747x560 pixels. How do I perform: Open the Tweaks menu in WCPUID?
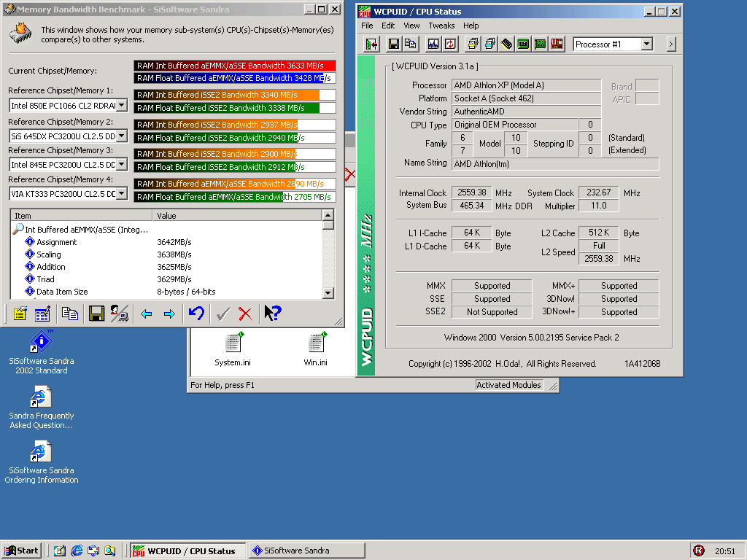(441, 26)
